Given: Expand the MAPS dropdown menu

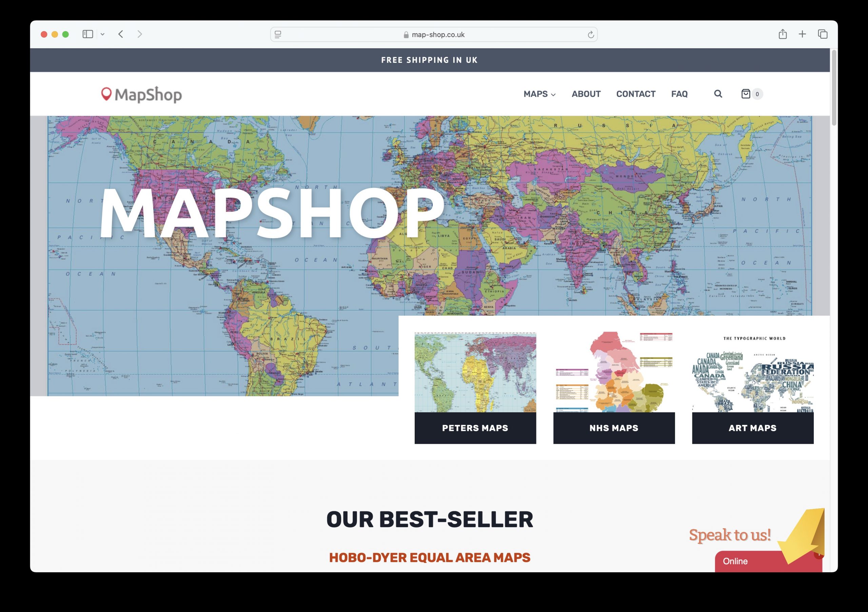Looking at the screenshot, I should (539, 94).
